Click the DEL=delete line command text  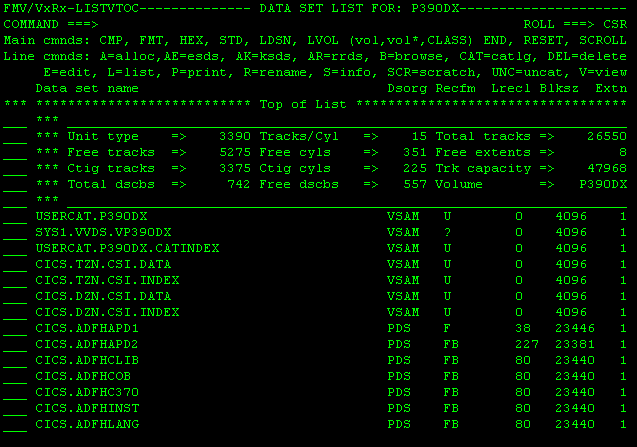(587, 56)
